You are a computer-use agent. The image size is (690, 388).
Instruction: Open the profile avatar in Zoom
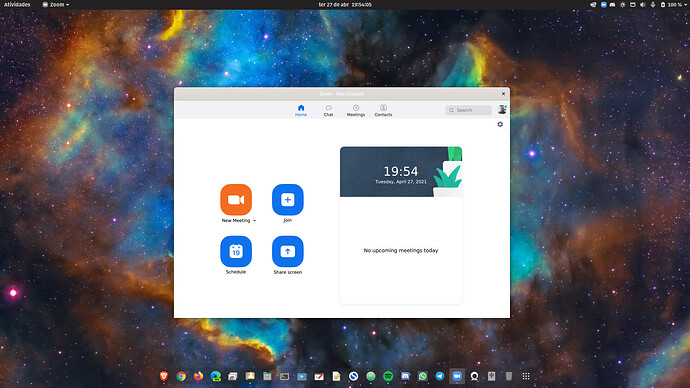502,110
